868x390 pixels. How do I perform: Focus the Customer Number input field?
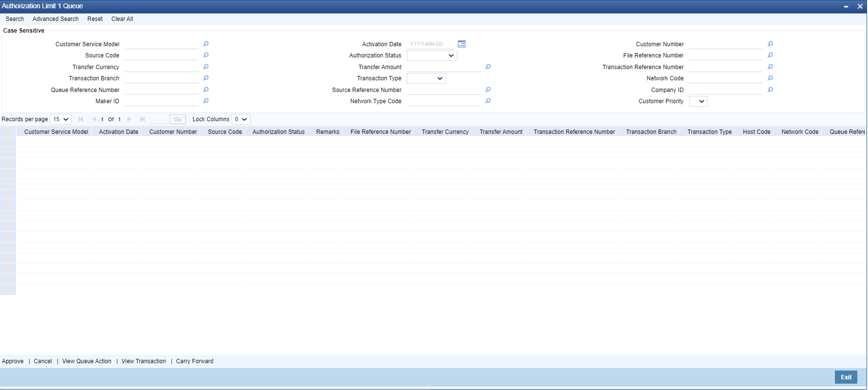point(726,44)
